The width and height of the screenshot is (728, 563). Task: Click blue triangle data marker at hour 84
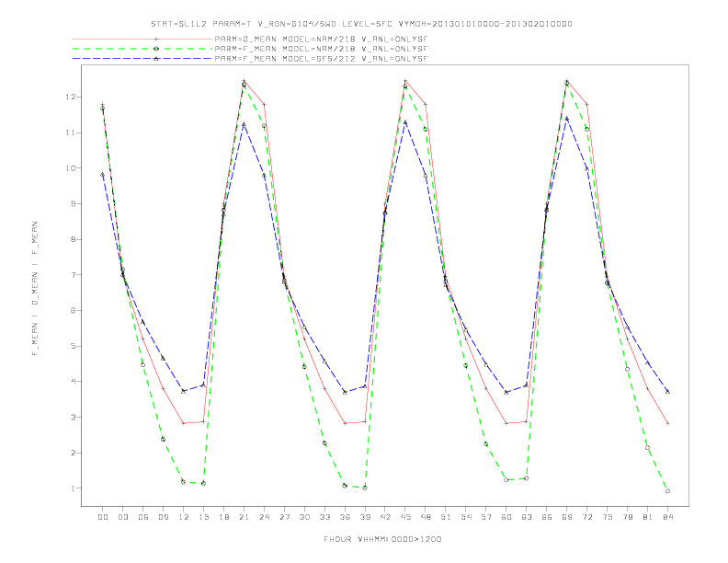click(667, 392)
